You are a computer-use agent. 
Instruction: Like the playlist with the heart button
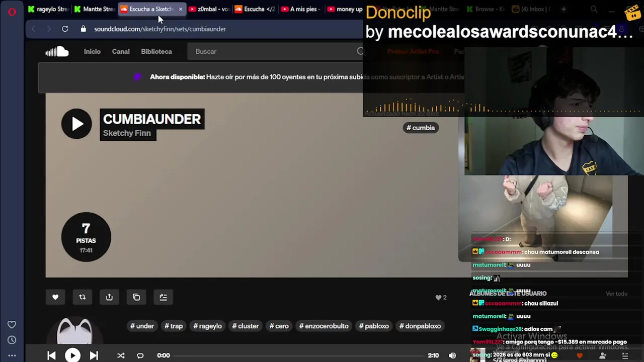click(55, 297)
